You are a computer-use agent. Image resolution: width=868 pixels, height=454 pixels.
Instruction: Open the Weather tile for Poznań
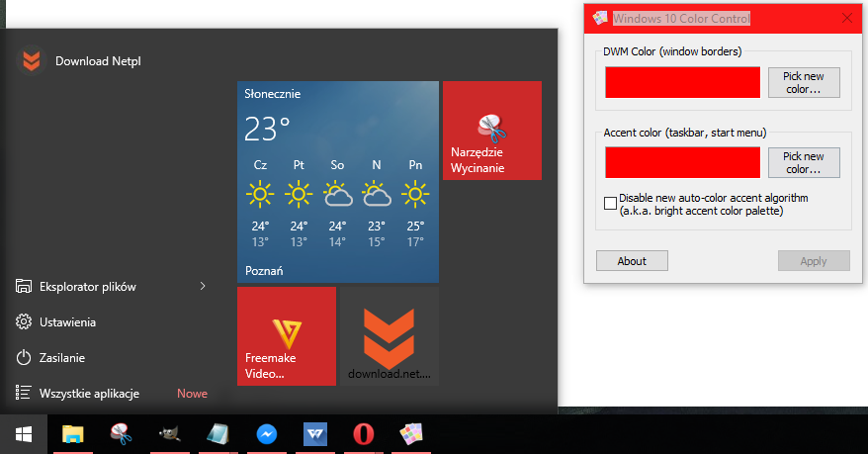338,182
